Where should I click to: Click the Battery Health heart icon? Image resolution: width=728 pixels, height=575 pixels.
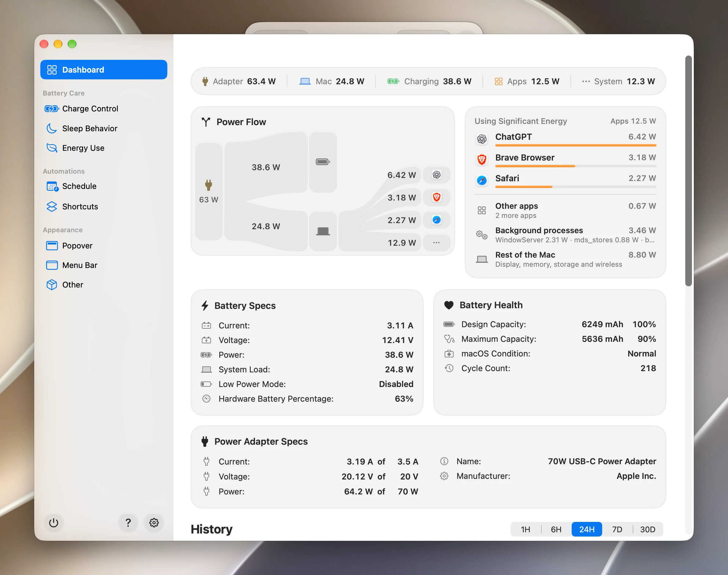(x=449, y=305)
